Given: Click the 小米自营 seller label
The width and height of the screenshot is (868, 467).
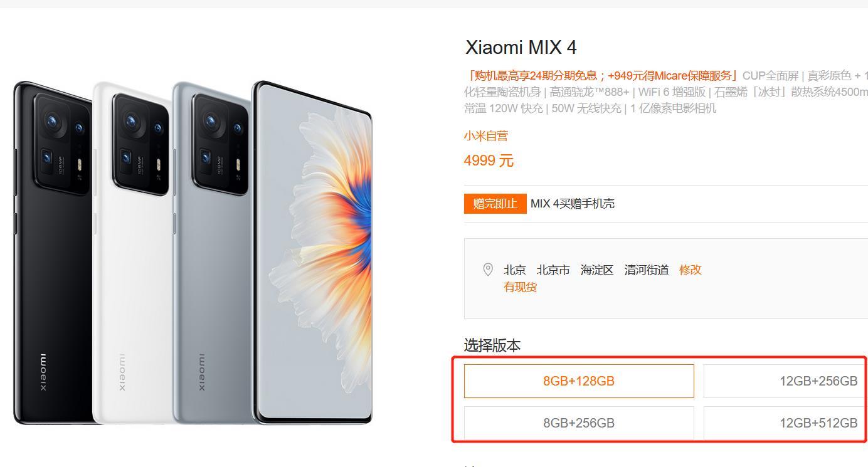Looking at the screenshot, I should [x=486, y=135].
